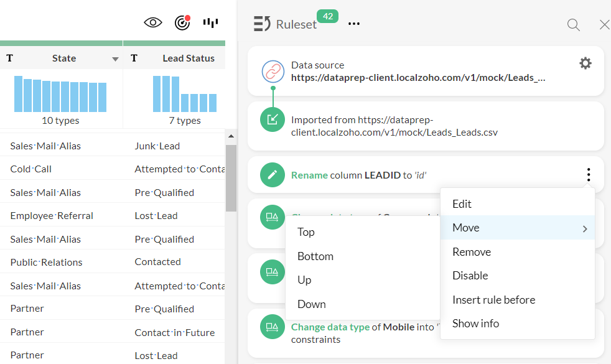
Task: Open State column dropdown arrow
Action: 115,59
